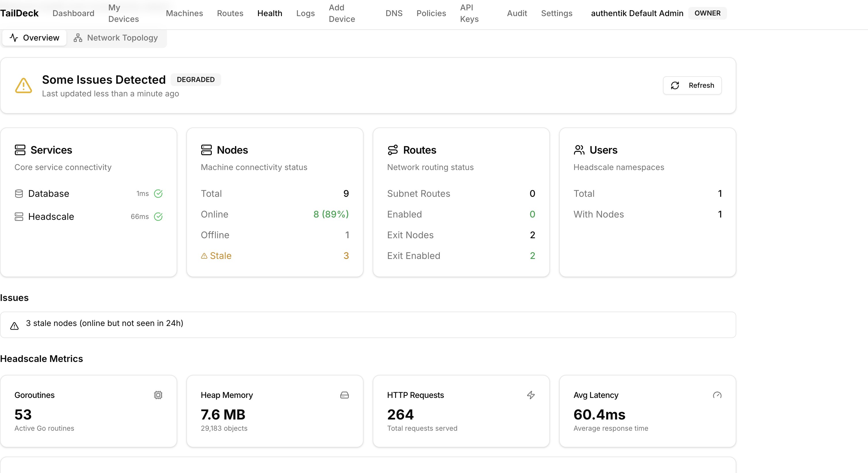The image size is (868, 473).
Task: Click the green checkmark beside Headscale
Action: coord(159,217)
